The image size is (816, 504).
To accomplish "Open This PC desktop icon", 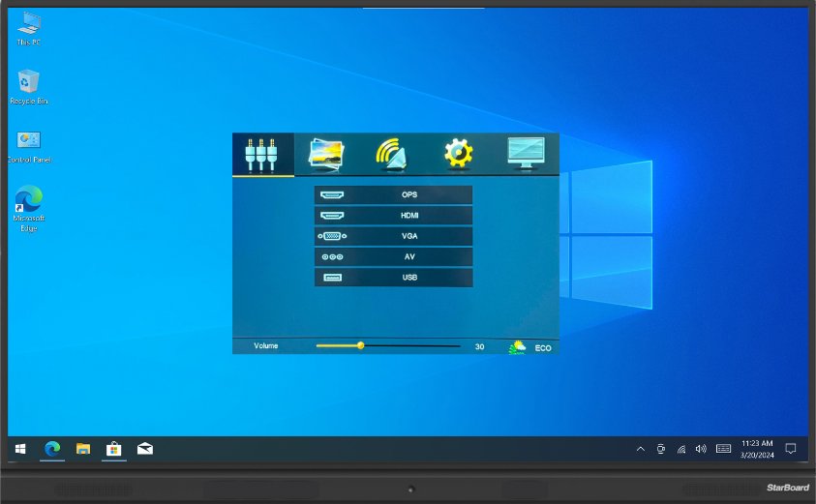I will [x=29, y=27].
